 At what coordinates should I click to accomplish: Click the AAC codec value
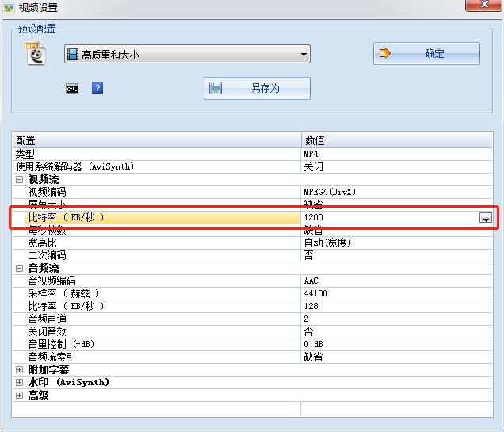point(397,281)
